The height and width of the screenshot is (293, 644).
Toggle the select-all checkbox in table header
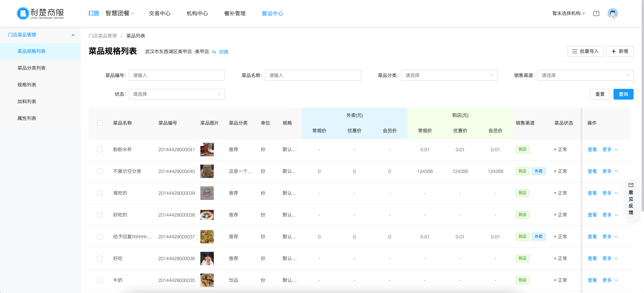point(100,123)
